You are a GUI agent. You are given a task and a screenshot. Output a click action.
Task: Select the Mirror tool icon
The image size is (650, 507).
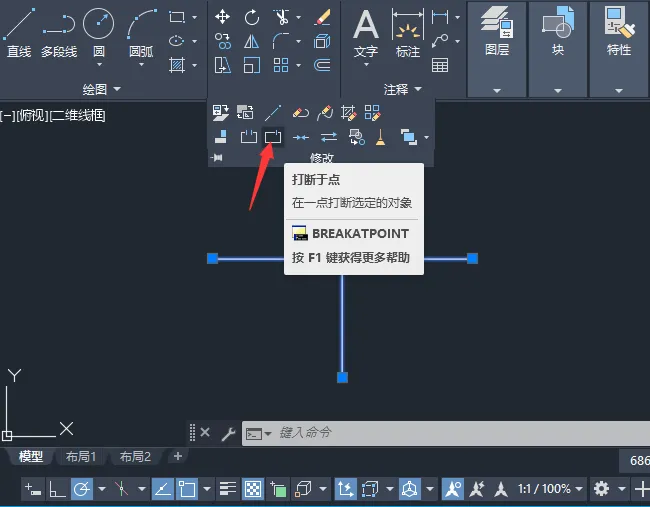[x=252, y=41]
